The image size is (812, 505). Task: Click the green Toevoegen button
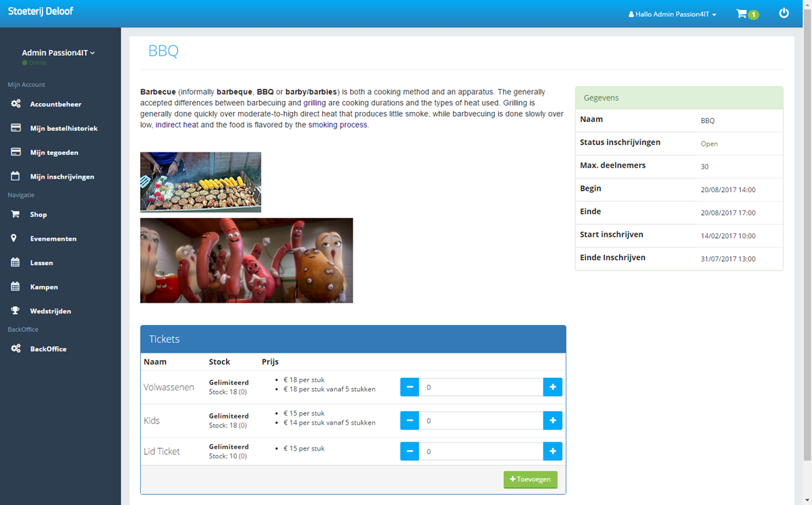point(530,479)
